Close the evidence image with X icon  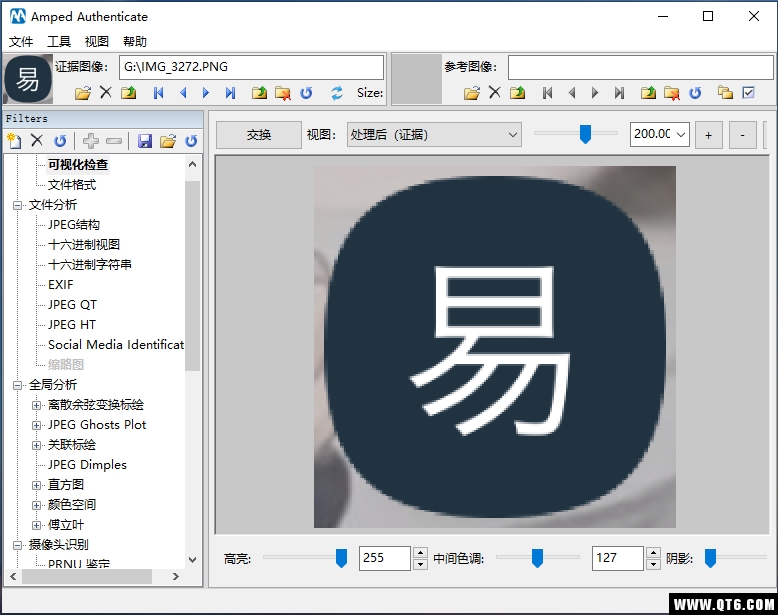[106, 92]
